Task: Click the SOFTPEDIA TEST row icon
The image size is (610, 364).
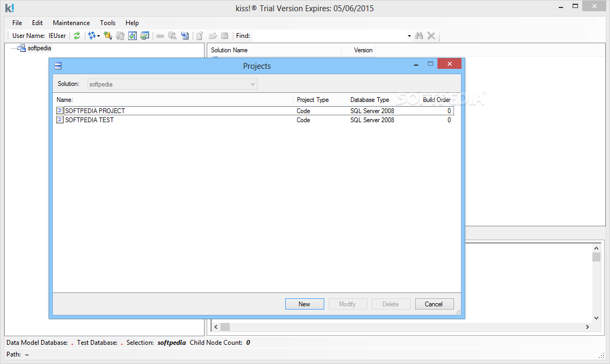Action: (x=60, y=120)
